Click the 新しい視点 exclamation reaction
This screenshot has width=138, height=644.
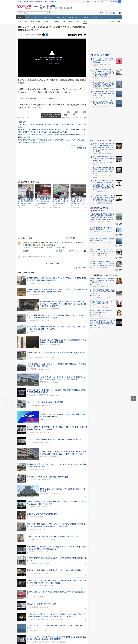[x=83, y=115]
